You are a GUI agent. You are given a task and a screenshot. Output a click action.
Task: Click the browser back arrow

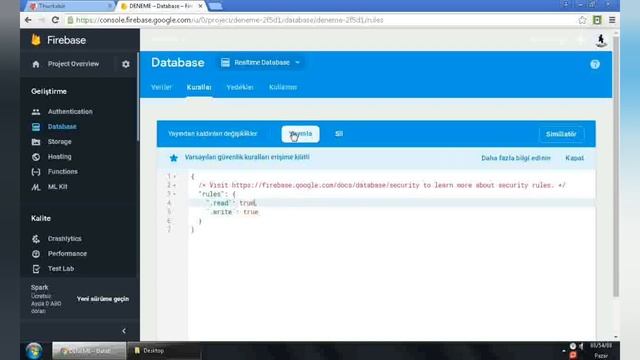[28, 20]
